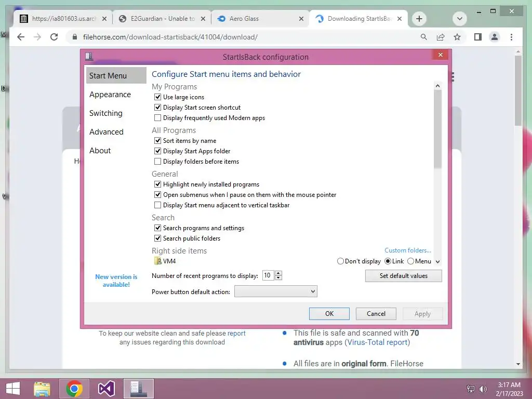The width and height of the screenshot is (532, 399).
Task: Switch to Switching section
Action: point(106,113)
